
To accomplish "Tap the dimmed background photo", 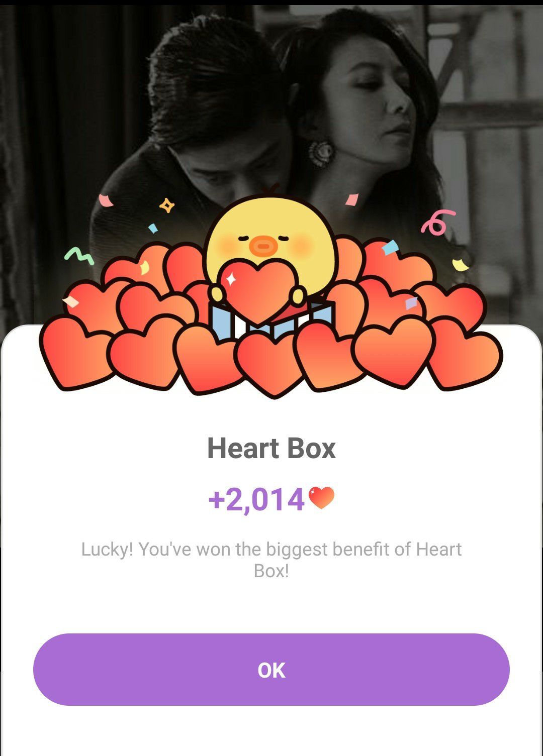I will pyautogui.click(x=271, y=100).
